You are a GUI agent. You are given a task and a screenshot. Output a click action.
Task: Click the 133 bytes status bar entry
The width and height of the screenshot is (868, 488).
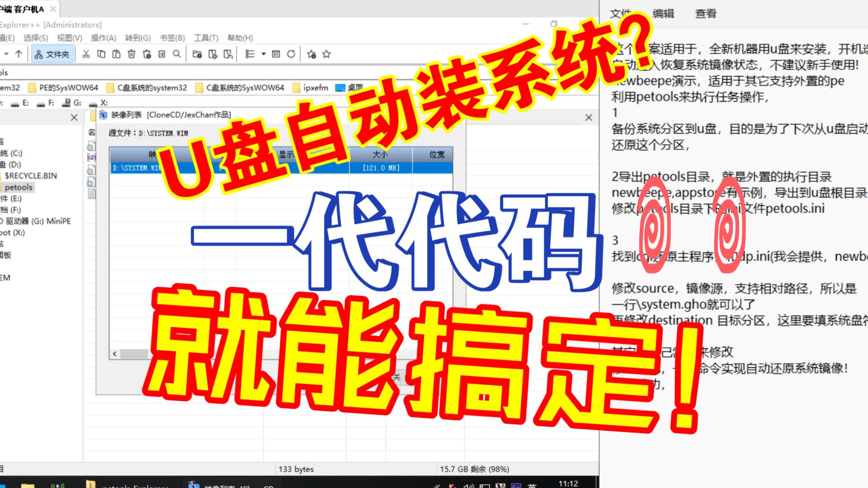[x=296, y=469]
